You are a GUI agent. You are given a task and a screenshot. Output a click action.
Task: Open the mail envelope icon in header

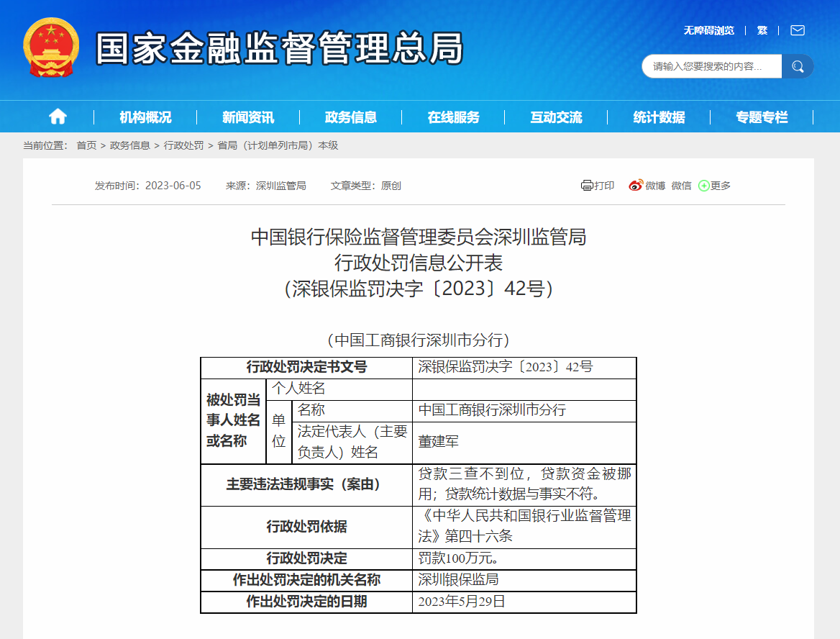(x=798, y=30)
